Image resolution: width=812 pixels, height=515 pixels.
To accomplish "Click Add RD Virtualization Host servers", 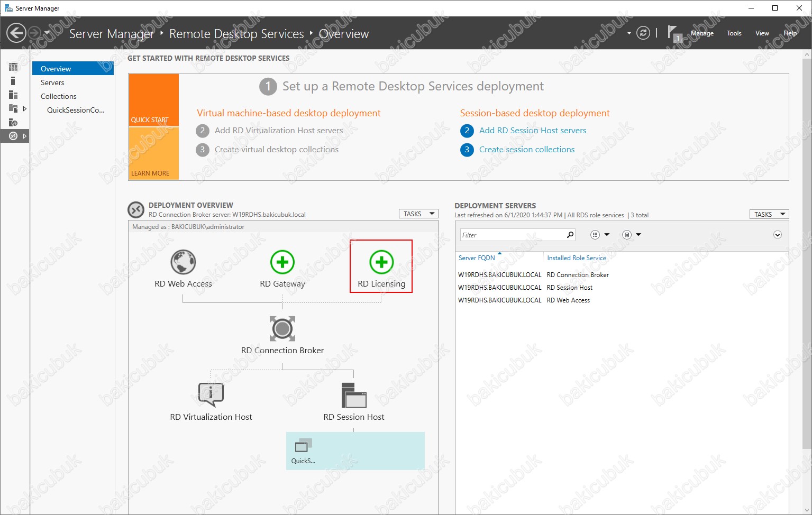I will tap(279, 131).
